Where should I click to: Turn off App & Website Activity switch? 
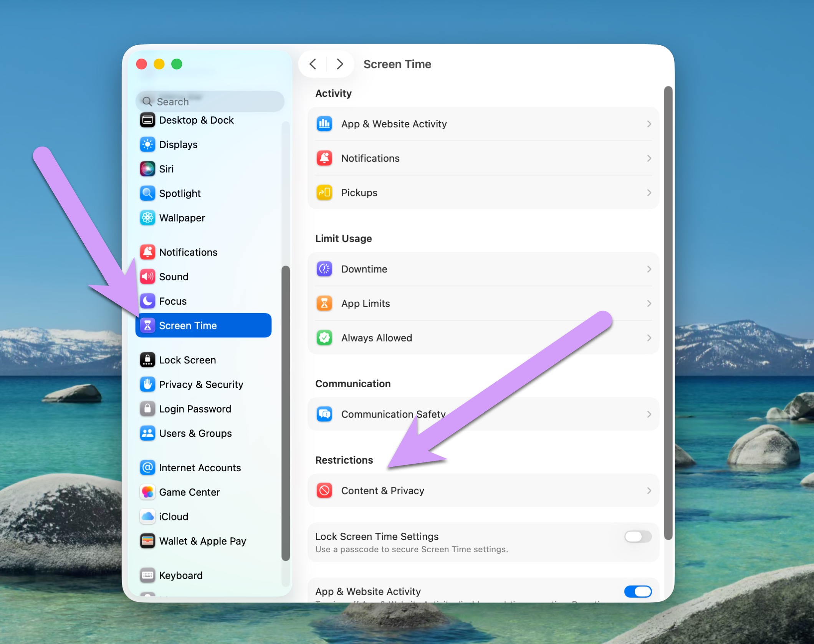[x=637, y=591]
